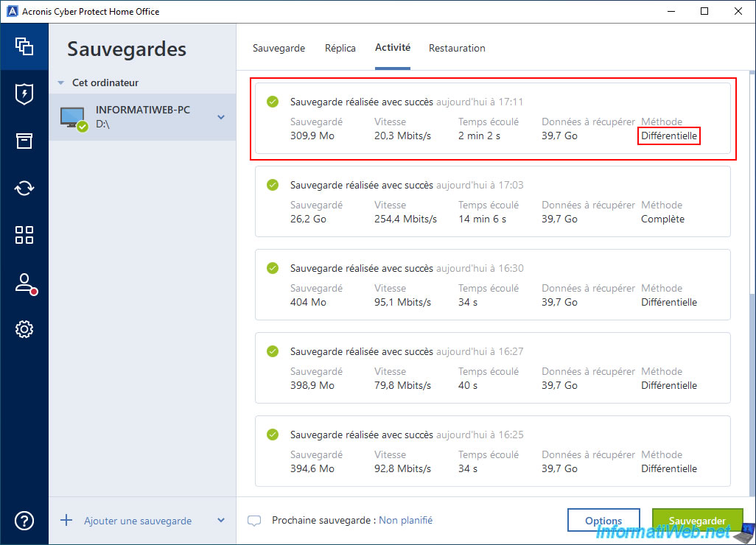Click the 394,6 Mo saved size value
The image size is (756, 545).
[312, 469]
